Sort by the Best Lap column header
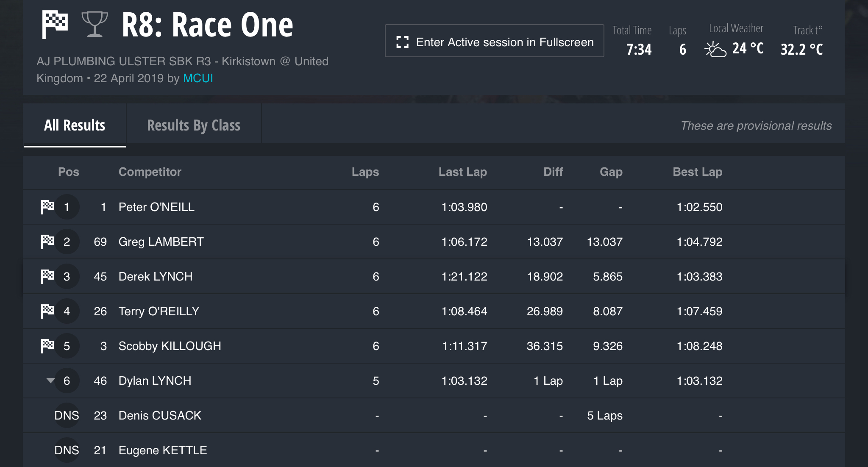 (x=697, y=172)
